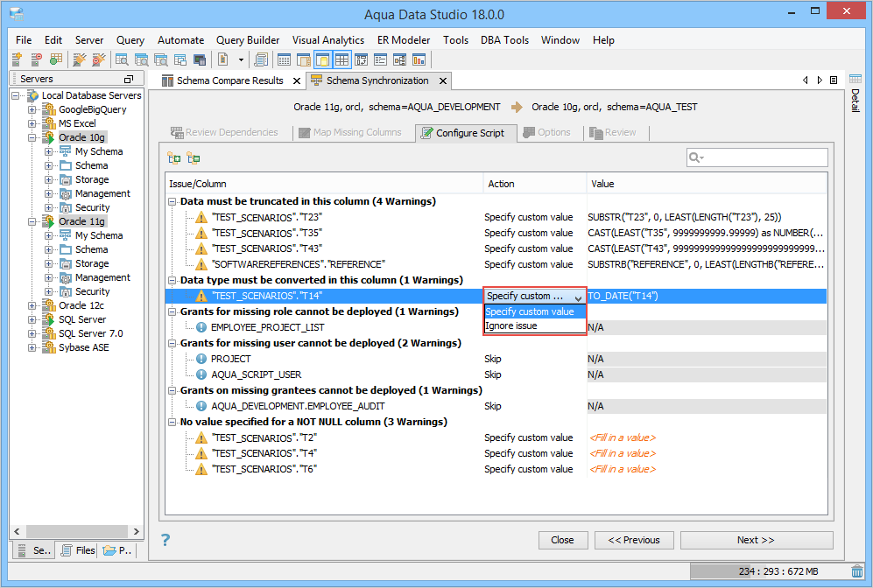The width and height of the screenshot is (873, 588).
Task: Click the script scroll toolbar icon
Action: 261,59
